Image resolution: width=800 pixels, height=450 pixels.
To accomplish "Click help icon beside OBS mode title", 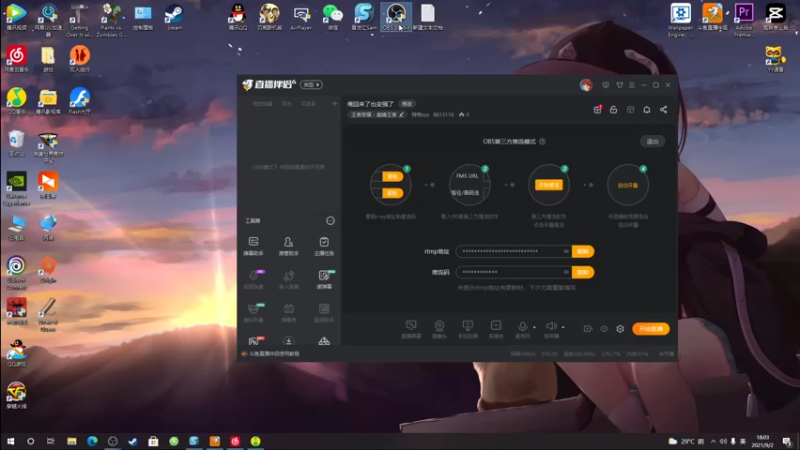I will (542, 141).
